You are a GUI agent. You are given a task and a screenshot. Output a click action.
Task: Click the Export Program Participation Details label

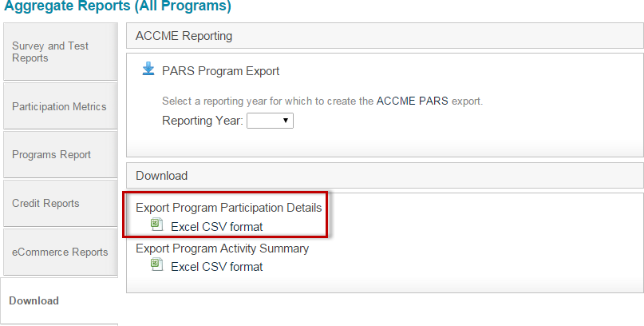(229, 208)
